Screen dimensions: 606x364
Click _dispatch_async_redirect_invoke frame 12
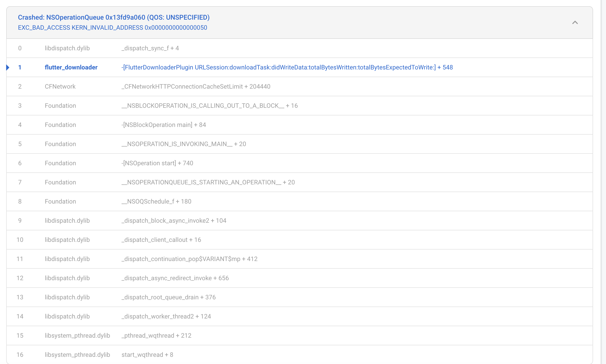(175, 278)
